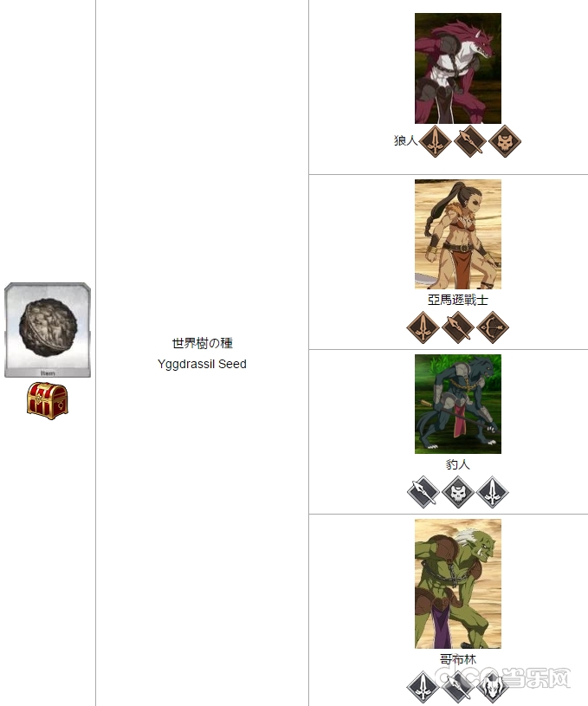This screenshot has height=706, width=588.
Task: Select bronze Saber icon under 亞馬遜戰士
Action: [423, 327]
